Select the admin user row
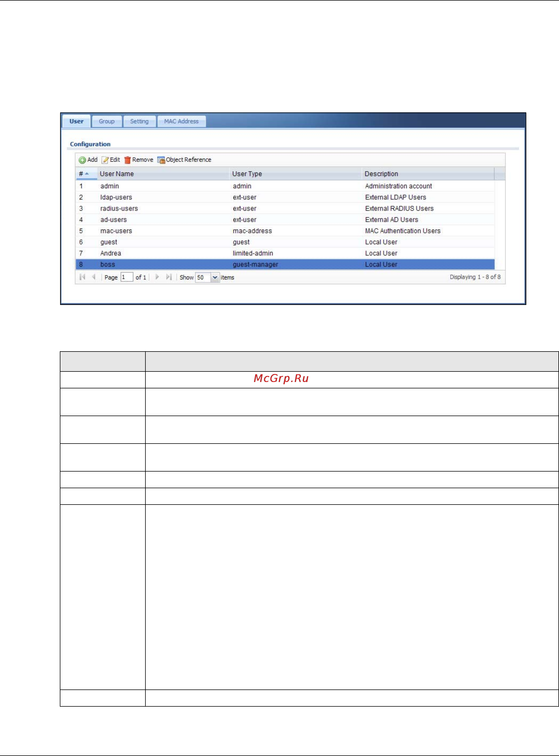Screen dimensions: 559x756 coord(285,186)
